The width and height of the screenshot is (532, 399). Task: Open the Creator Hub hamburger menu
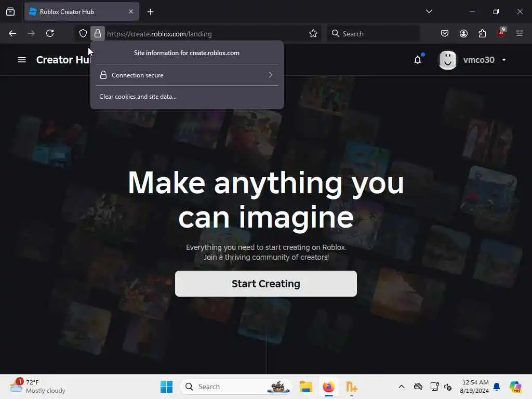tap(22, 60)
